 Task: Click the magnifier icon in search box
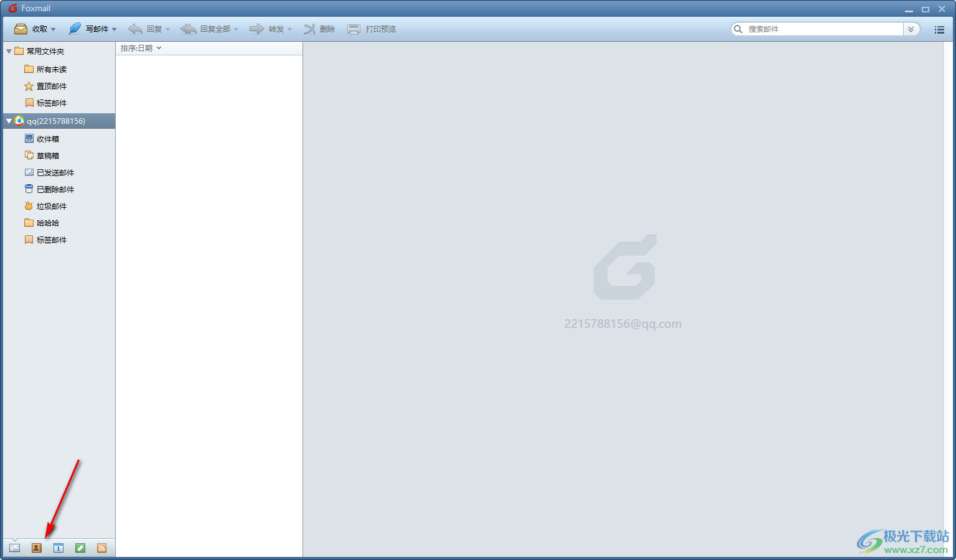click(738, 29)
